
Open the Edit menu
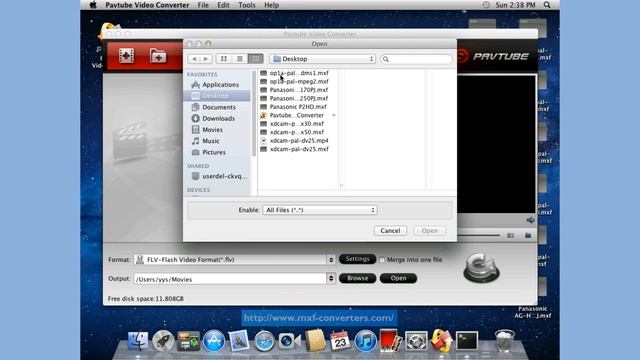coord(223,5)
